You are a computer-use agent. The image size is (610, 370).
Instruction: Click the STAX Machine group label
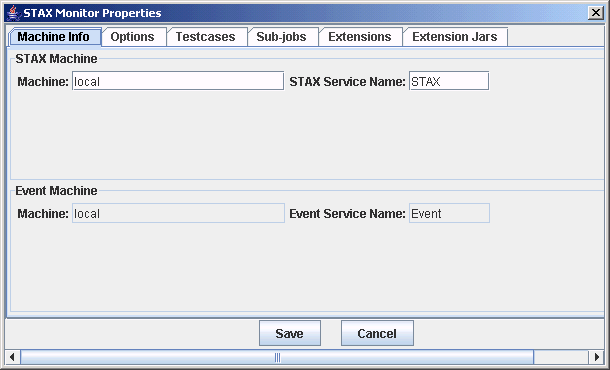click(56, 59)
